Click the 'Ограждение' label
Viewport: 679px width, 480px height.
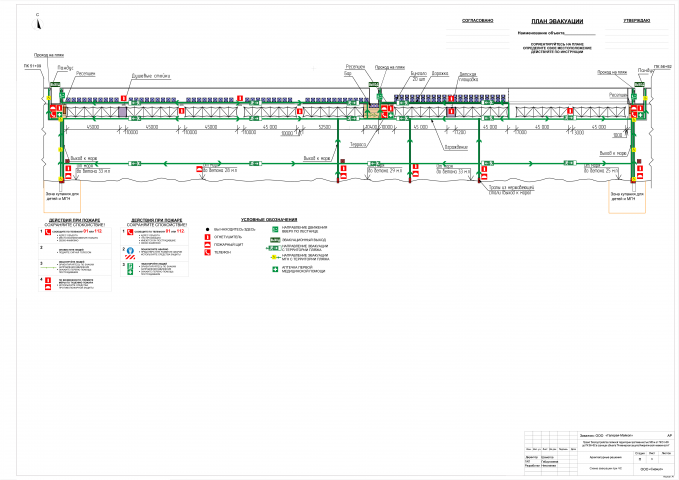[456, 147]
